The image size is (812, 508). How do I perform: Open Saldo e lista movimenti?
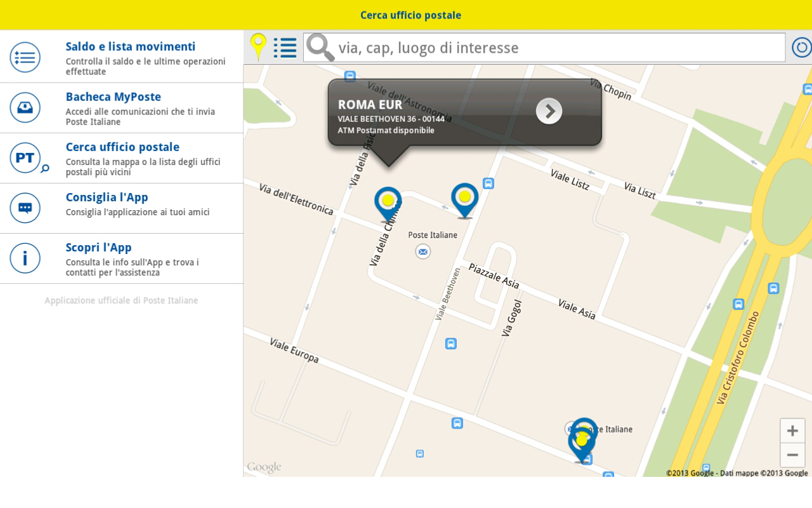(122, 57)
